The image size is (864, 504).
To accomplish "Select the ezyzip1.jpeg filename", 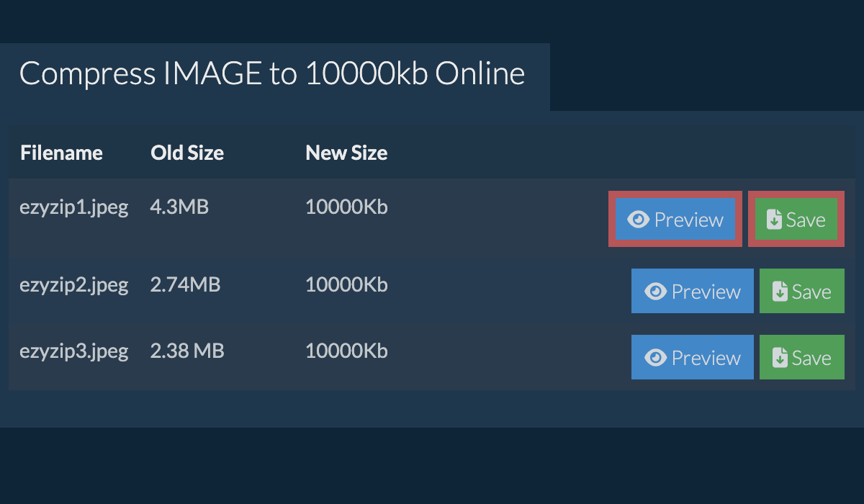I will [x=73, y=207].
